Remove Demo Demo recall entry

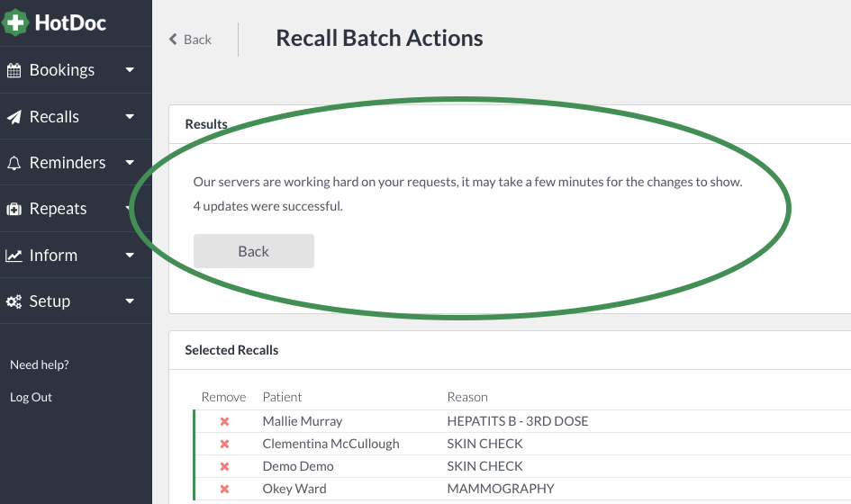pos(224,466)
